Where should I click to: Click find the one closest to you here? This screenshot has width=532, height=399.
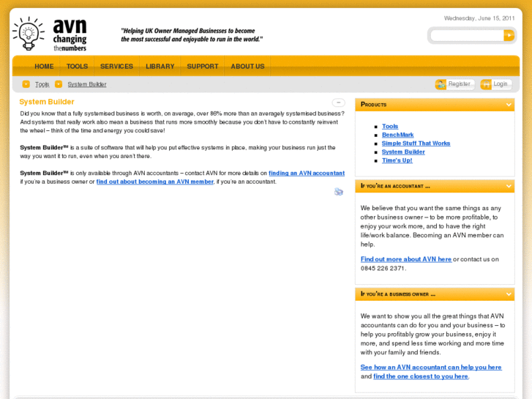pyautogui.click(x=421, y=376)
